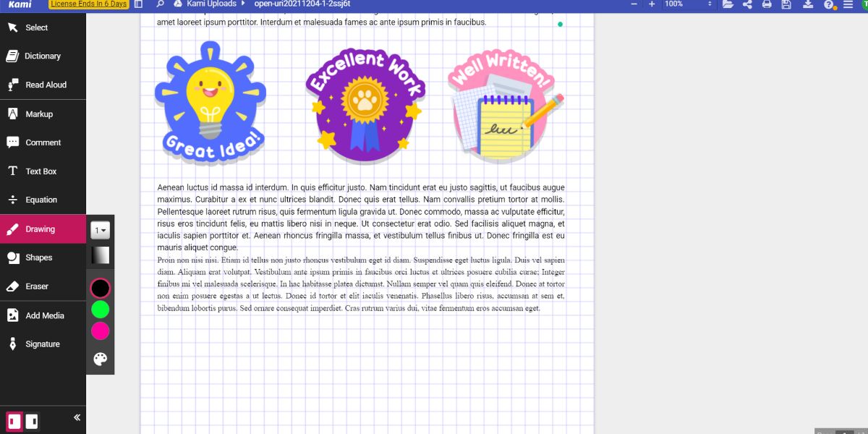Open the hamburger menu

coord(848,4)
